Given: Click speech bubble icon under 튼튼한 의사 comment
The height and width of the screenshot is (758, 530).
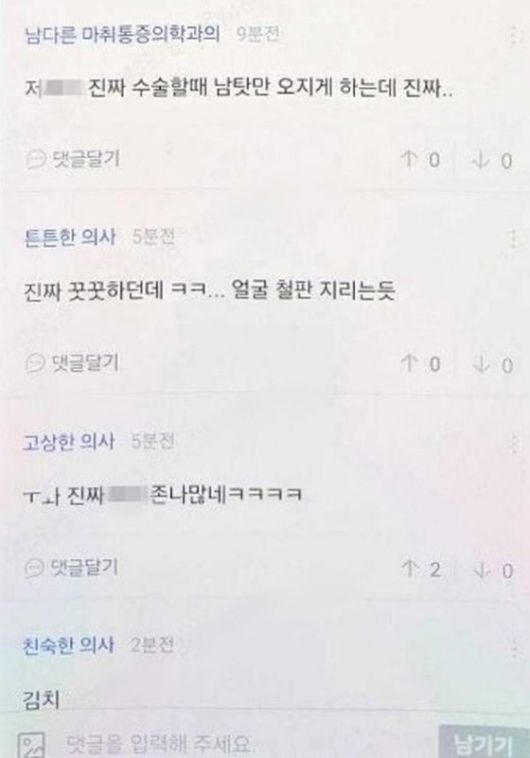Looking at the screenshot, I should coord(35,363).
